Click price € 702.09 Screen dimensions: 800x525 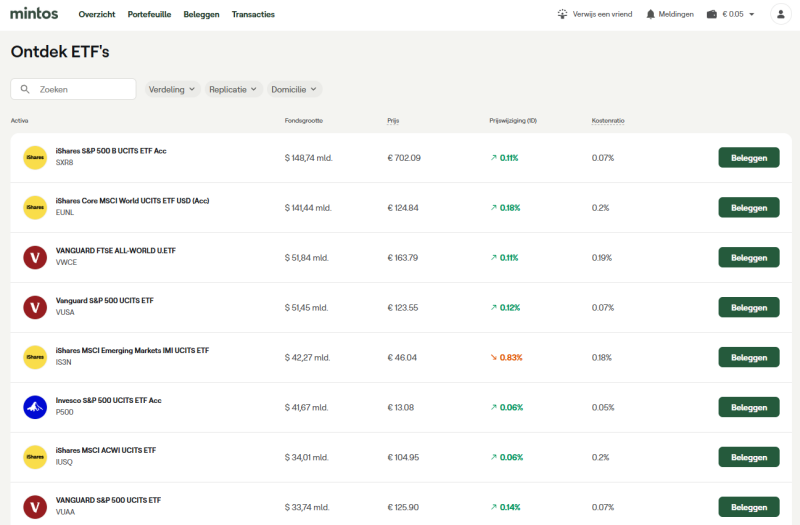(404, 158)
